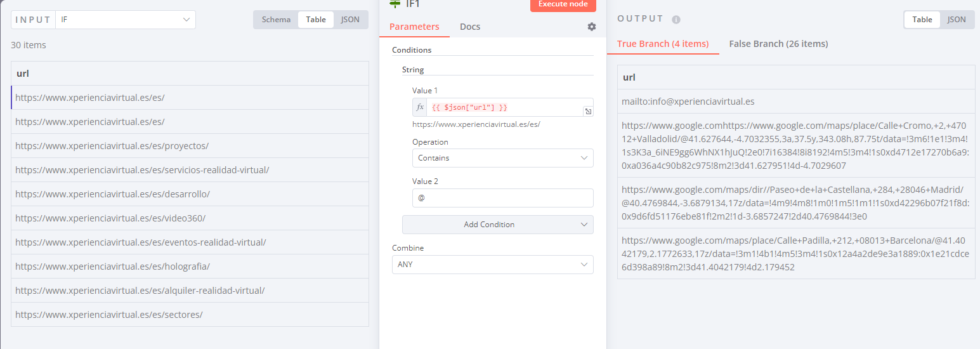Open node settings gear icon
Image resolution: width=980 pixels, height=349 pixels.
tap(592, 27)
